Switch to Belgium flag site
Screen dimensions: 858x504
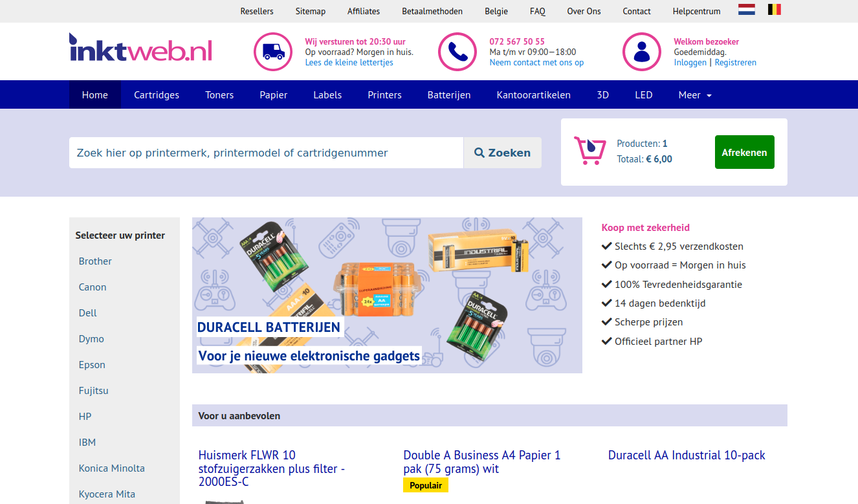coord(774,10)
